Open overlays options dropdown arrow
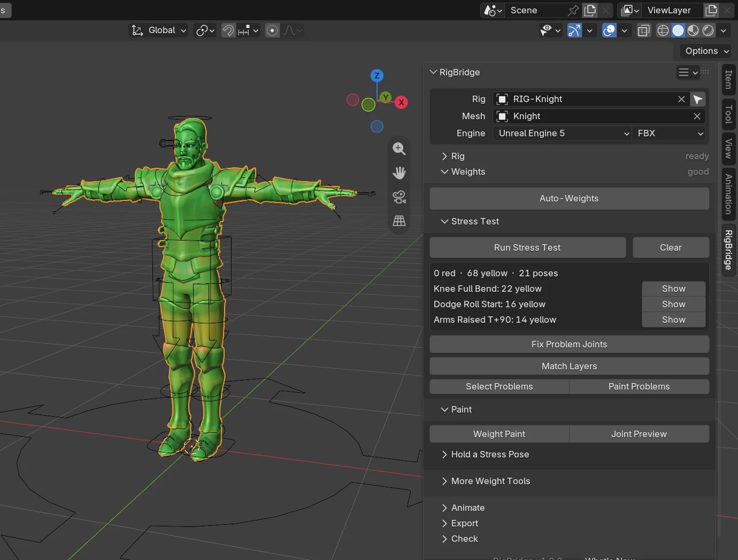This screenshot has height=560, width=738. point(624,30)
